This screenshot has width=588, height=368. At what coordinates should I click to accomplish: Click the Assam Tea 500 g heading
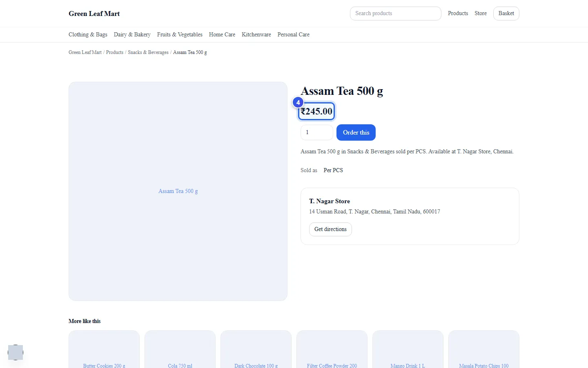342,91
